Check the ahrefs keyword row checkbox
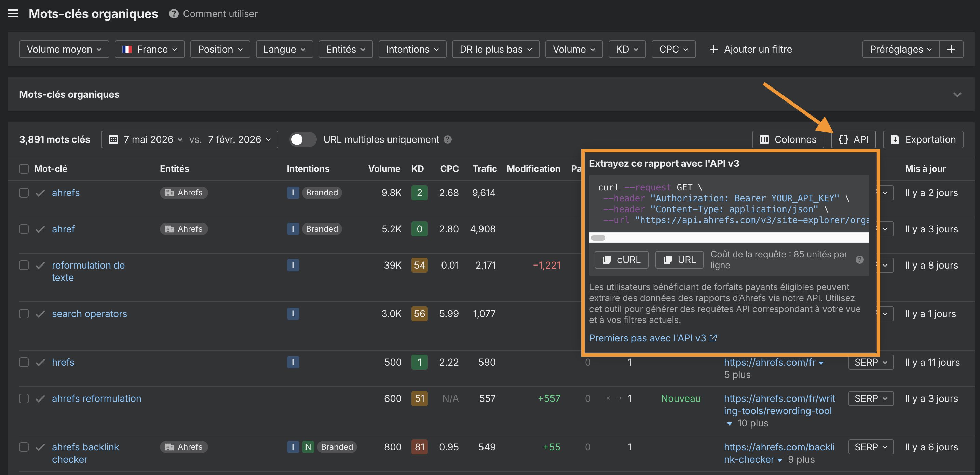Image resolution: width=980 pixels, height=475 pixels. tap(24, 193)
